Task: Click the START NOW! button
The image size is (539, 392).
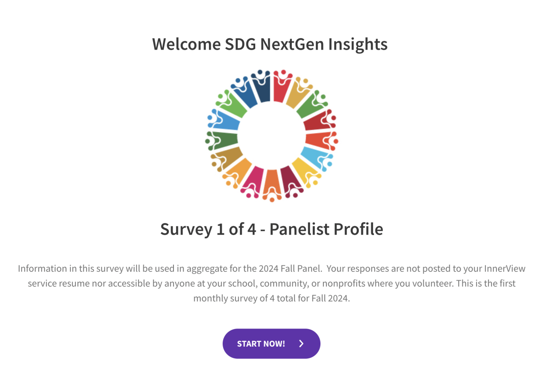Action: (271, 344)
